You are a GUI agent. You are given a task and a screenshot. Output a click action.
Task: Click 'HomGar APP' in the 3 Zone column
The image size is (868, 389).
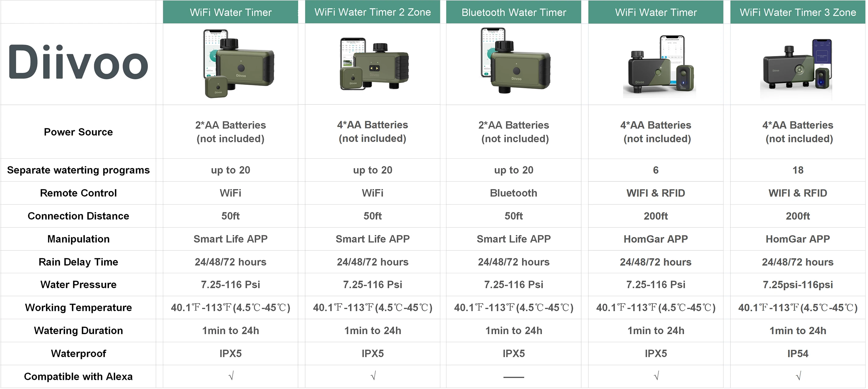tap(798, 239)
